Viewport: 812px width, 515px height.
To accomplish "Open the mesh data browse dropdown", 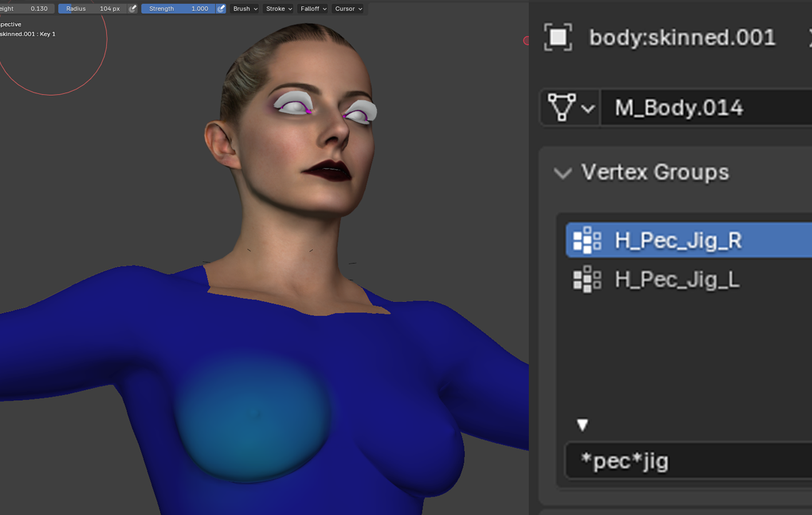I will 569,107.
